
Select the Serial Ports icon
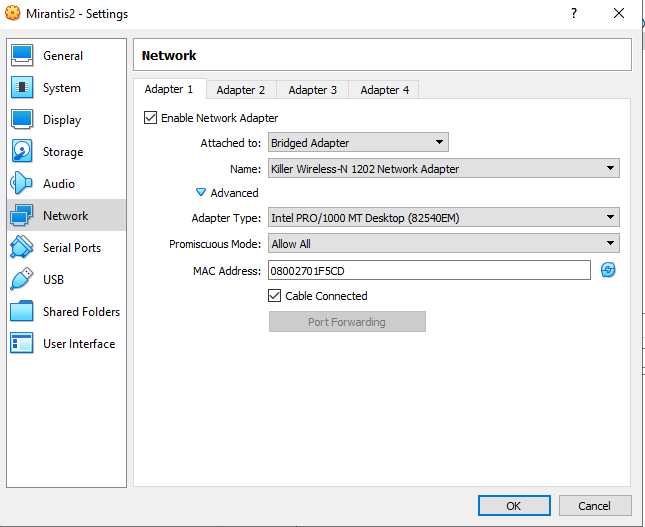22,248
